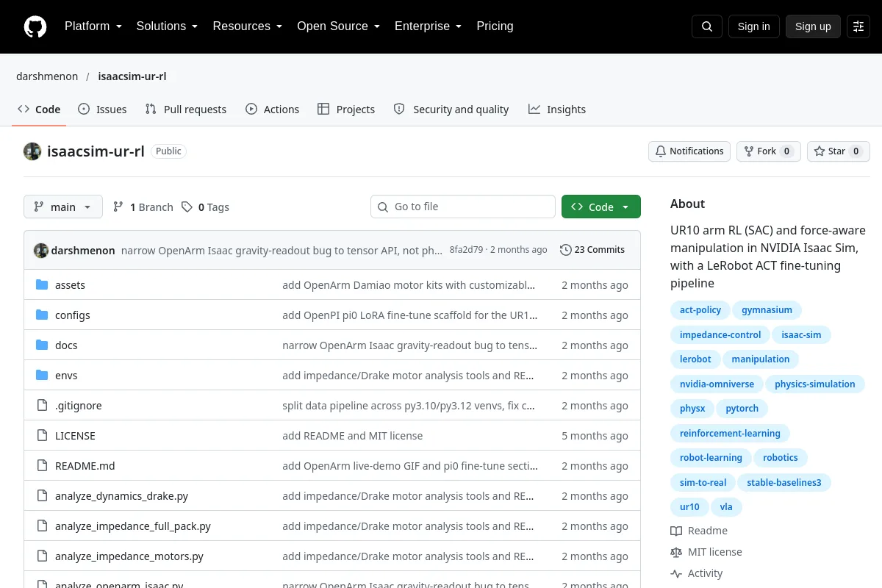
Task: Open the Projects tab
Action: [x=346, y=110]
